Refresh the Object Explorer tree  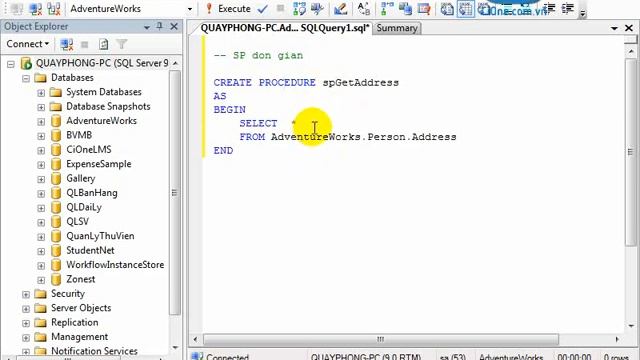[x=104, y=44]
